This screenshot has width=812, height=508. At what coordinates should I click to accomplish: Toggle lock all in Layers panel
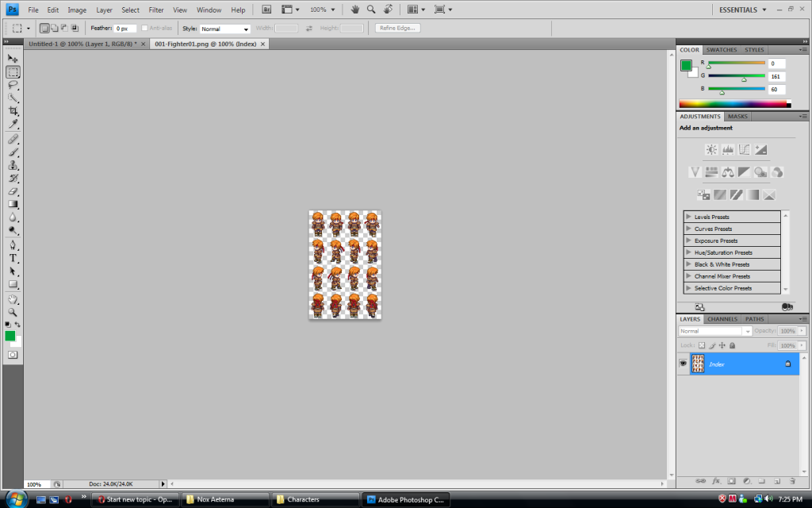[732, 345]
